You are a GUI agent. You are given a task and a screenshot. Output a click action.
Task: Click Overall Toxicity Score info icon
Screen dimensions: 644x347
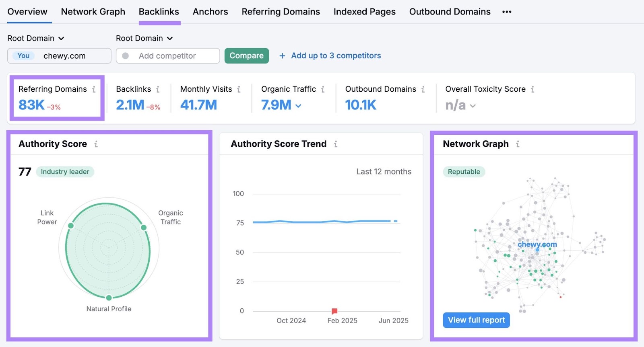(x=533, y=89)
